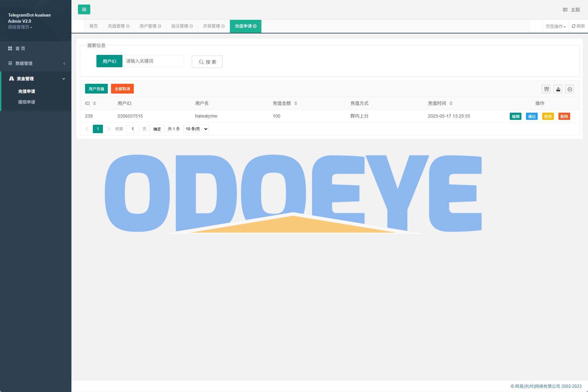588x392 pixels.
Task: Click the timestamp 2025-05-17 13:25:55
Action: [x=449, y=116]
